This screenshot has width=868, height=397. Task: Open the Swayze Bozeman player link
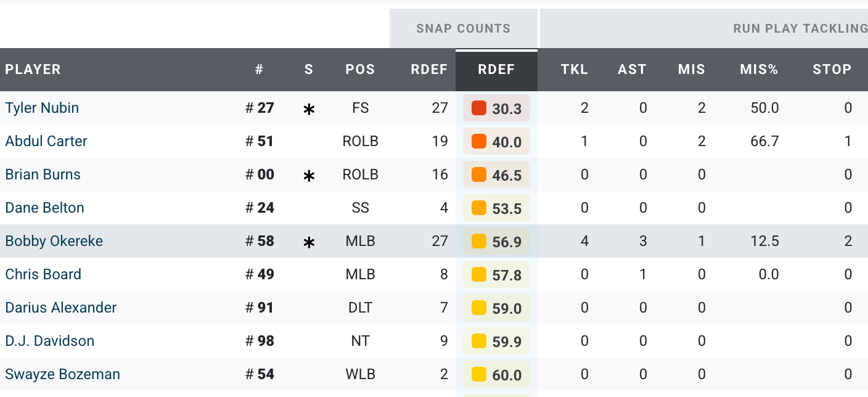[x=62, y=374]
